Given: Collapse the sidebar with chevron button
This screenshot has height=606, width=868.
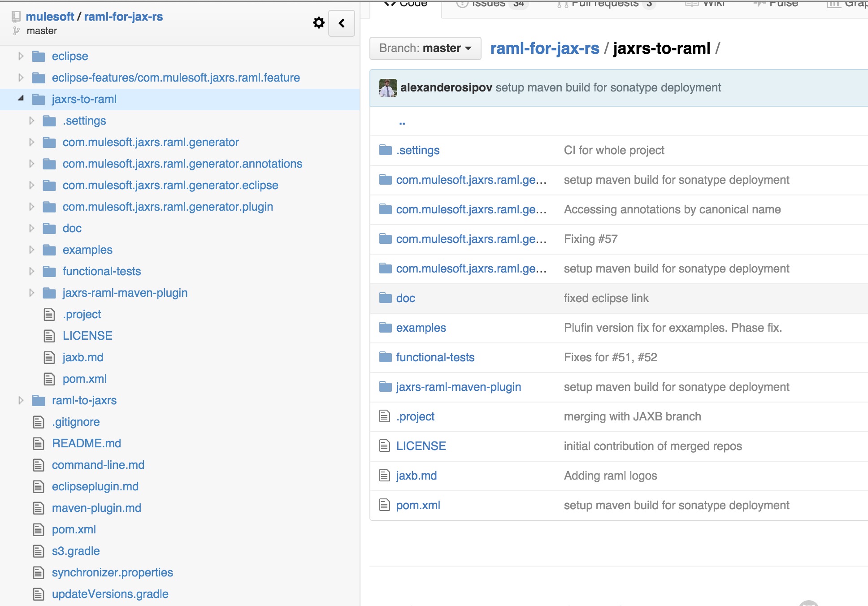Looking at the screenshot, I should 342,23.
